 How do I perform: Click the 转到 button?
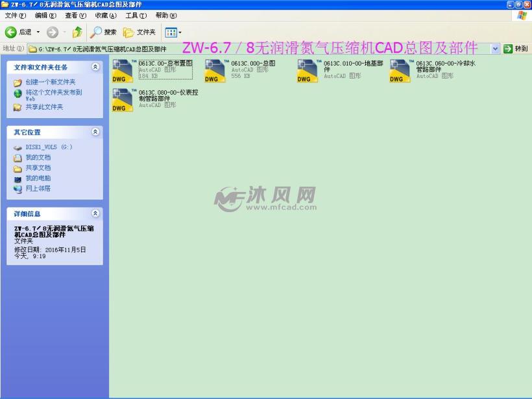[x=515, y=47]
